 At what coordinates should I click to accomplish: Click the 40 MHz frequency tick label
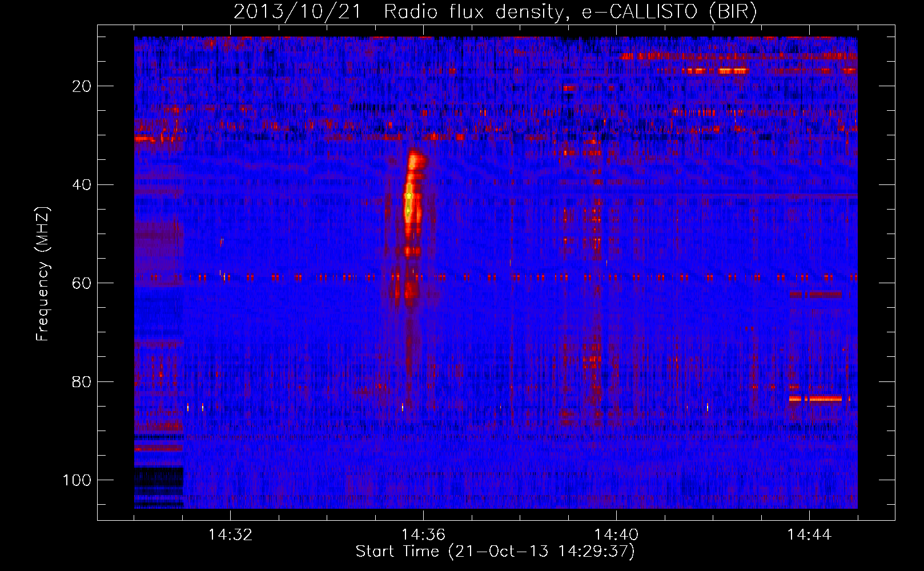pyautogui.click(x=82, y=185)
